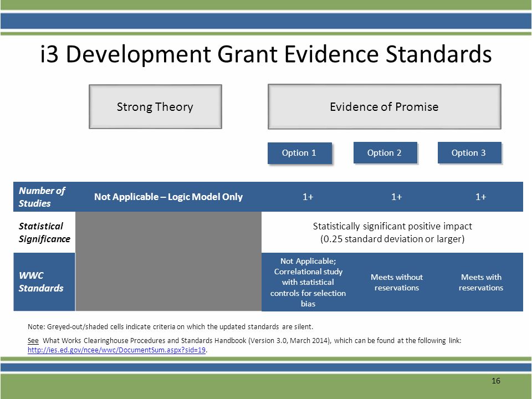Click the Correlational study with statistical controls cell
This screenshot has width=532, height=399.
click(x=308, y=282)
